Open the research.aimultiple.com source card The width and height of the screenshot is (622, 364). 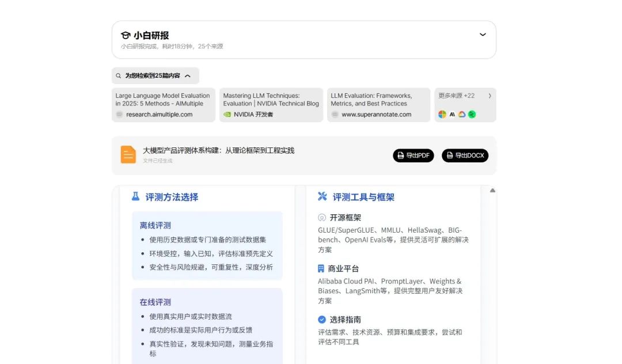tap(163, 105)
